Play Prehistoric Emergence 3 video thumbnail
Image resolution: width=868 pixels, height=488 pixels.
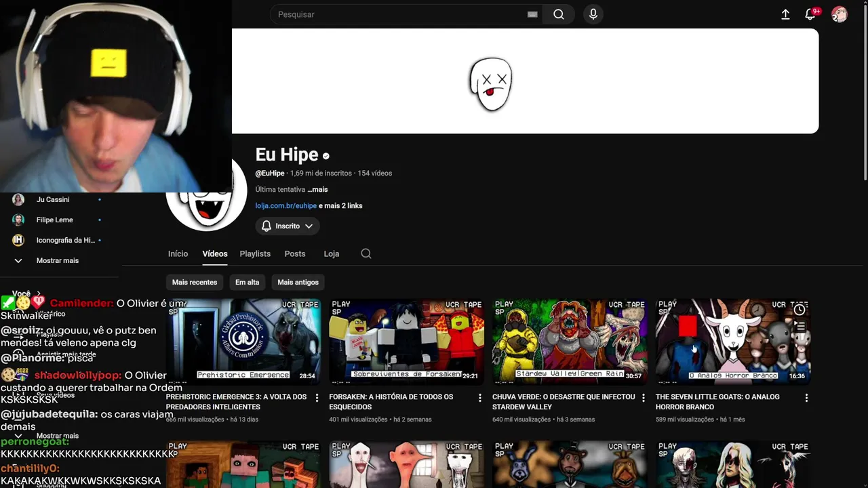coord(243,342)
